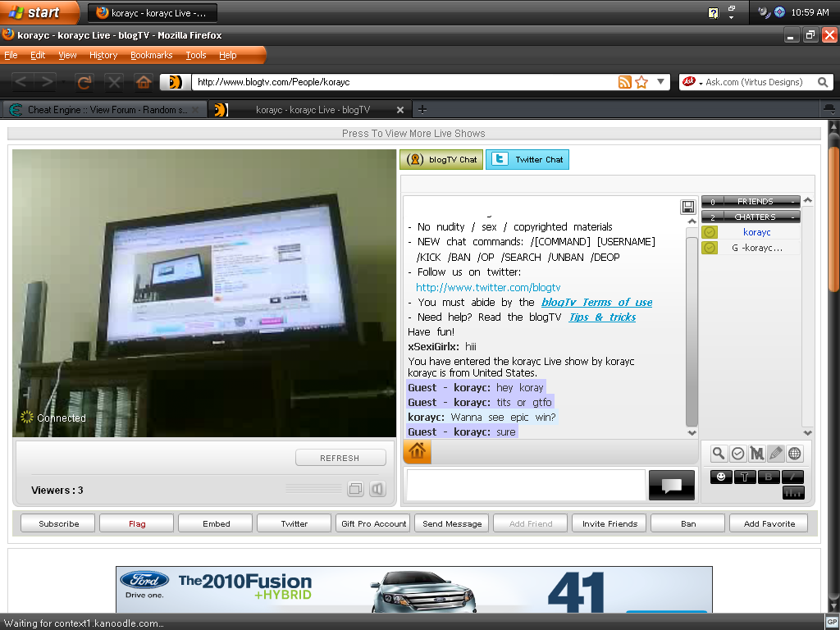The height and width of the screenshot is (630, 840).
Task: Open the back/forward history dropdown arrow
Action: click(63, 83)
